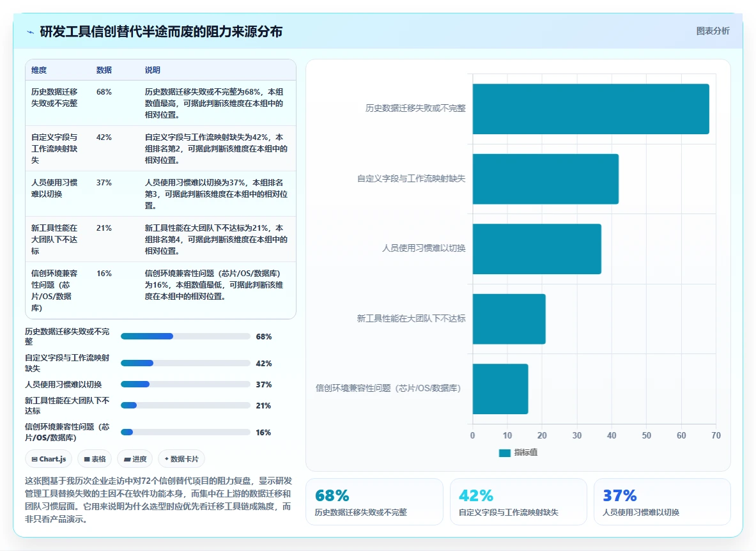Click 新工具性能在大团队下不达标 in the table's 维度 column
Screen dimensions: 756x551
click(x=54, y=239)
